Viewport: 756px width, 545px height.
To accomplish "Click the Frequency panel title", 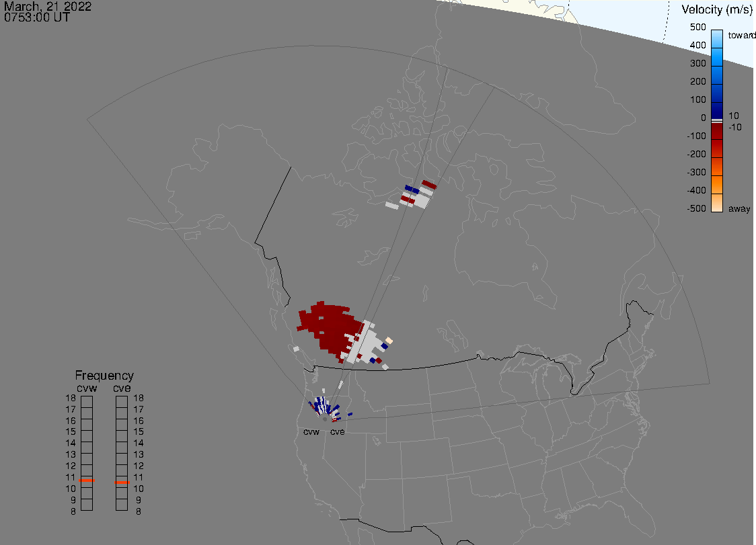I will (x=104, y=376).
